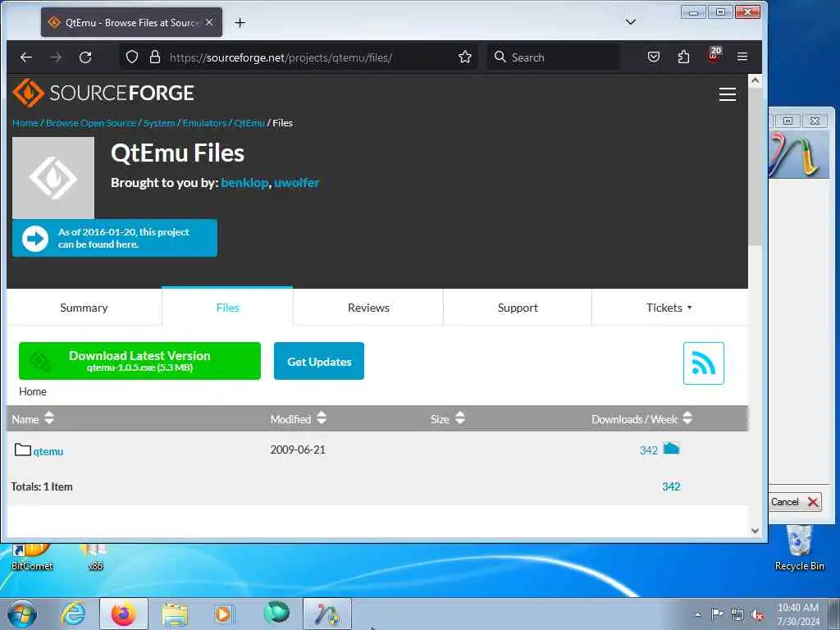Open the Emulators breadcrumb link
The width and height of the screenshot is (840, 630).
coord(204,123)
